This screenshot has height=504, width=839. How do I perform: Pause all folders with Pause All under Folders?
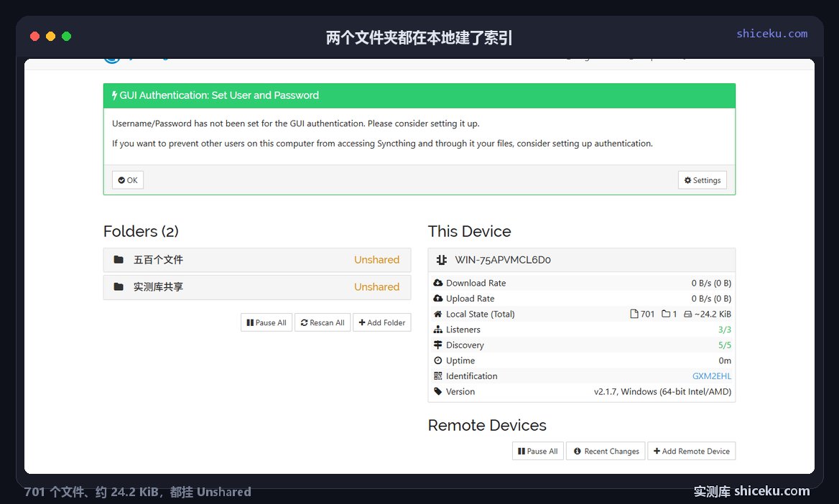point(266,322)
